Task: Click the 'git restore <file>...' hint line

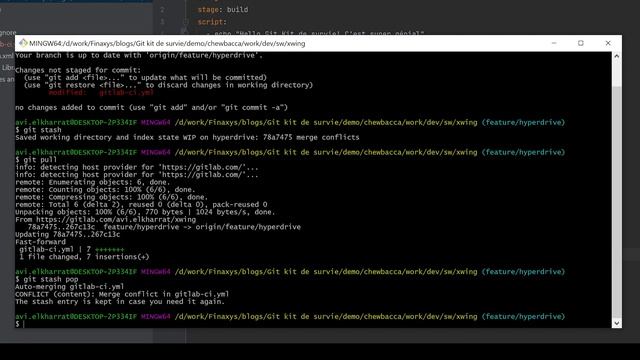Action: point(168,85)
